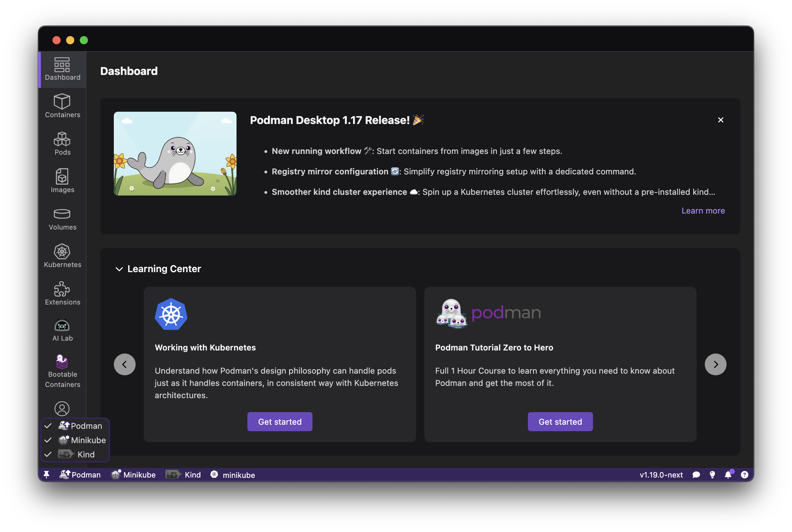Click the accounts avatar icon
792x532 pixels.
click(62, 408)
